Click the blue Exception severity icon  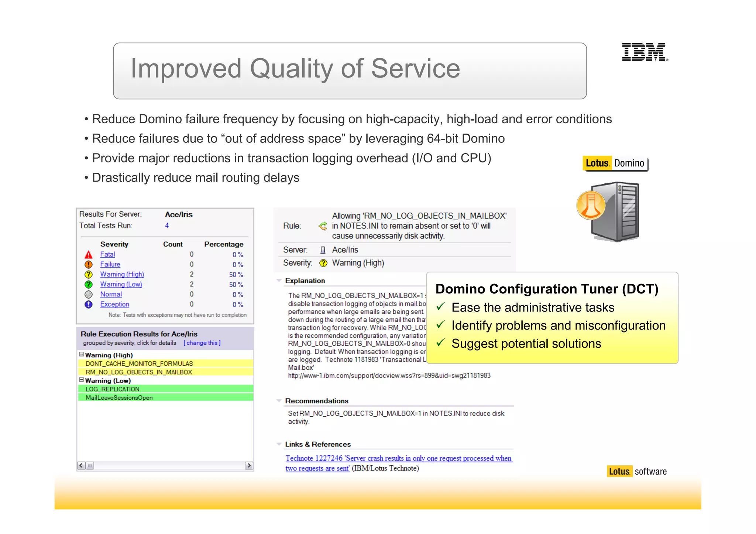pyautogui.click(x=89, y=304)
